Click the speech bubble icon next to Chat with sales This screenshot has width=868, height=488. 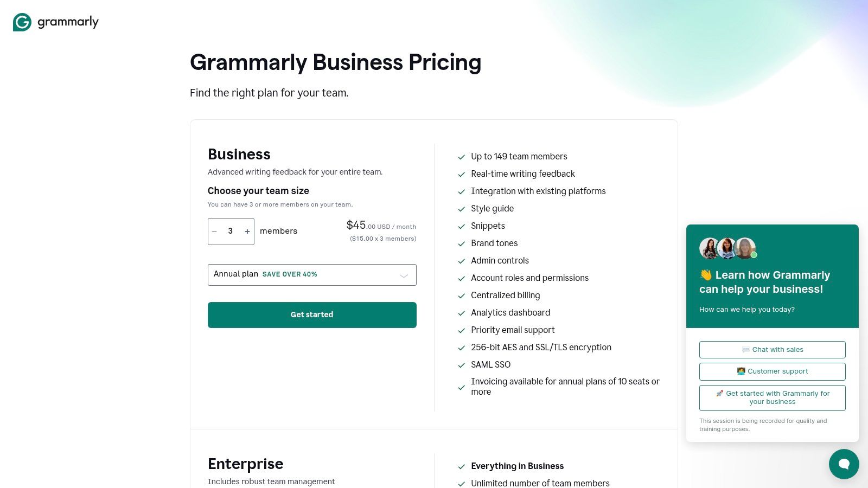tap(747, 350)
